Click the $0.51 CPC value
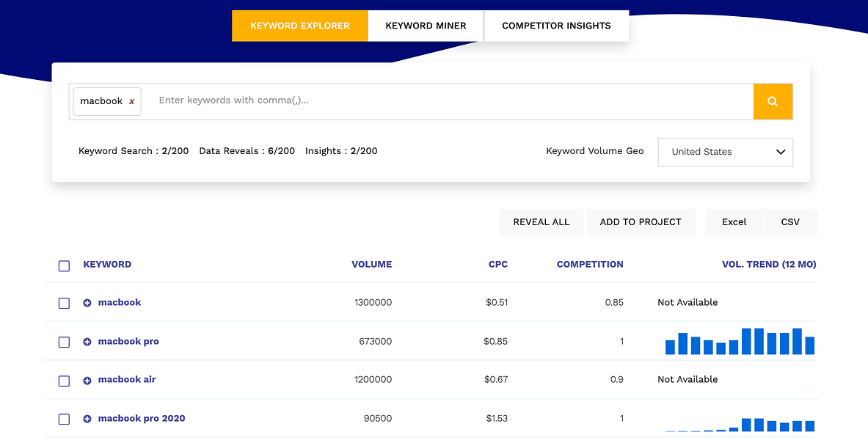Screen dimensions: 868x440 497,302
